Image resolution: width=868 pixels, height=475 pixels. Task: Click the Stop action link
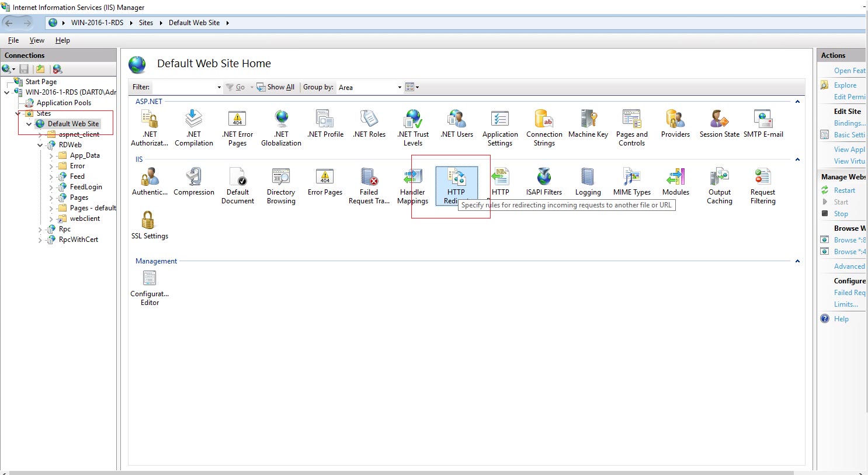click(x=841, y=214)
